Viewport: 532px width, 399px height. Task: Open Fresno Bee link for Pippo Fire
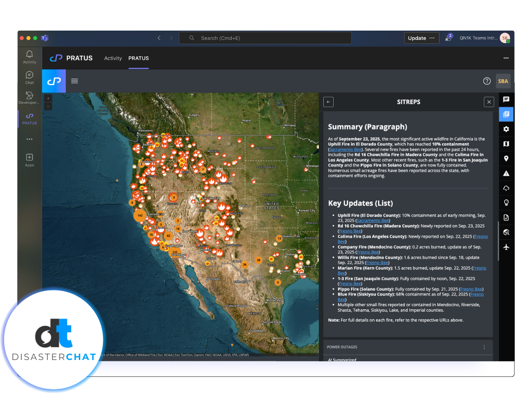[x=471, y=289]
